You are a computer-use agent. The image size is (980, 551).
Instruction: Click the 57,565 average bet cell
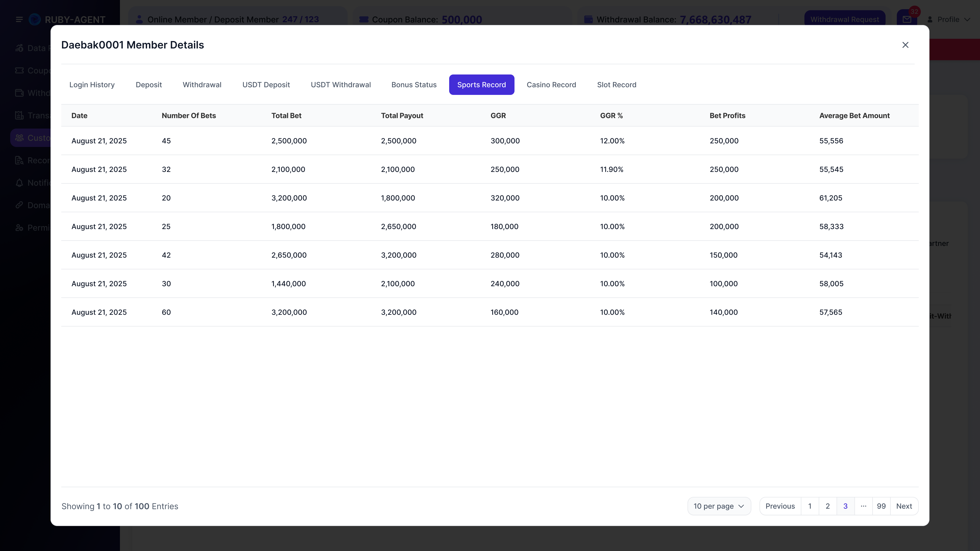830,312
